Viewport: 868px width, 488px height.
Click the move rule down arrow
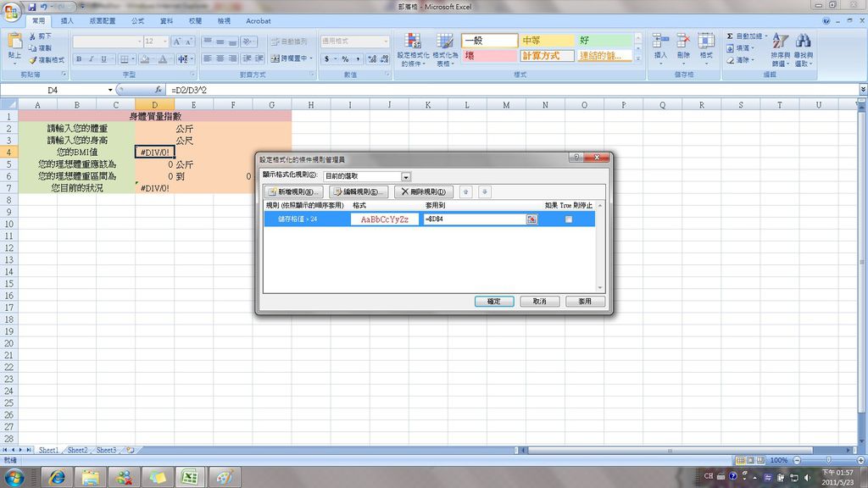coord(484,192)
